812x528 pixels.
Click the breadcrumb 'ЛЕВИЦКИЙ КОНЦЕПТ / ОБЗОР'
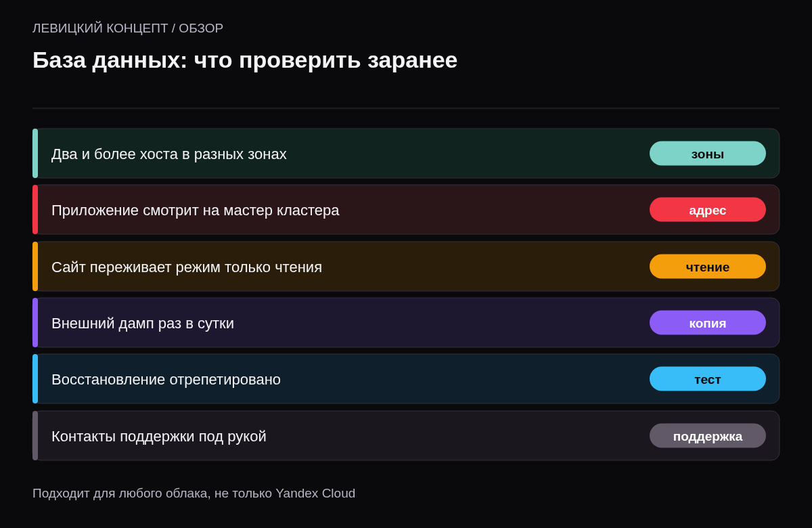[x=128, y=28]
